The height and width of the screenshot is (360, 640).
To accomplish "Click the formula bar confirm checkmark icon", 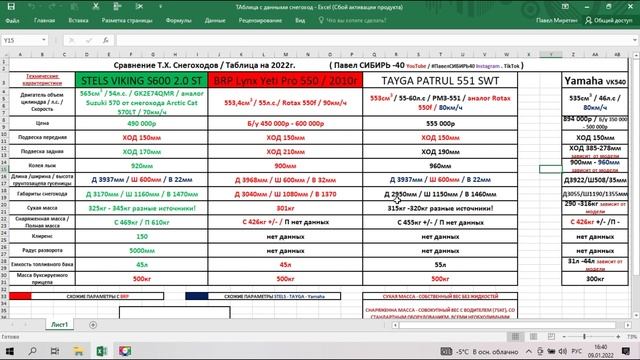I will click(89, 40).
